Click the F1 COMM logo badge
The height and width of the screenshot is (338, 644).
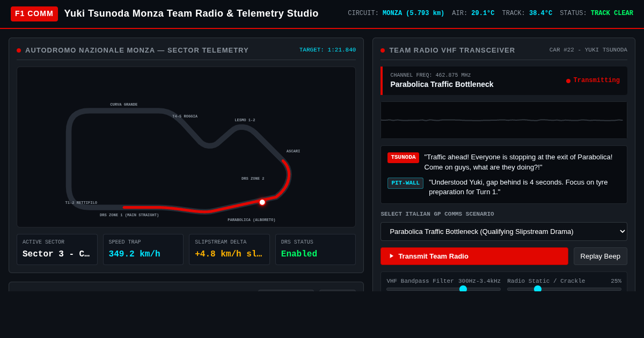(x=34, y=14)
